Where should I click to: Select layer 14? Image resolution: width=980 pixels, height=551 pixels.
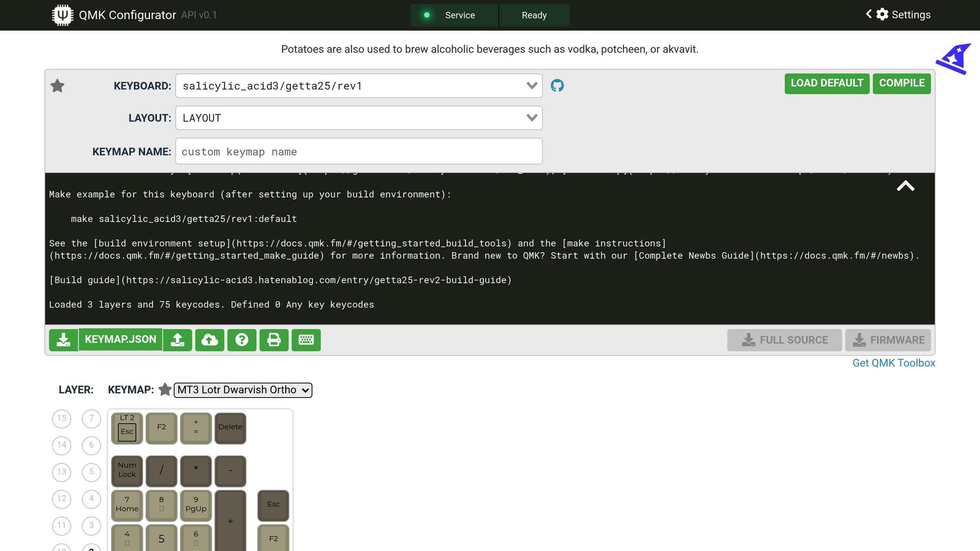[x=62, y=445]
